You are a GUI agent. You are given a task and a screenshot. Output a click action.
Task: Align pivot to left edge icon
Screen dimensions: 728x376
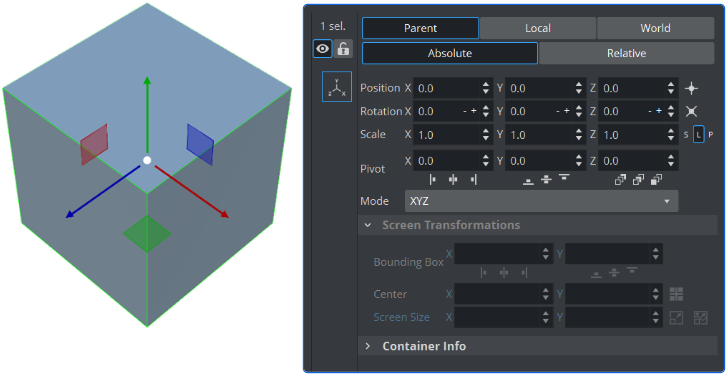click(433, 180)
